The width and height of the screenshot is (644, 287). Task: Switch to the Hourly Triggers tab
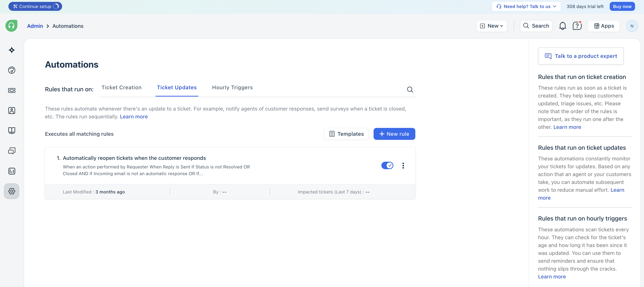click(232, 88)
